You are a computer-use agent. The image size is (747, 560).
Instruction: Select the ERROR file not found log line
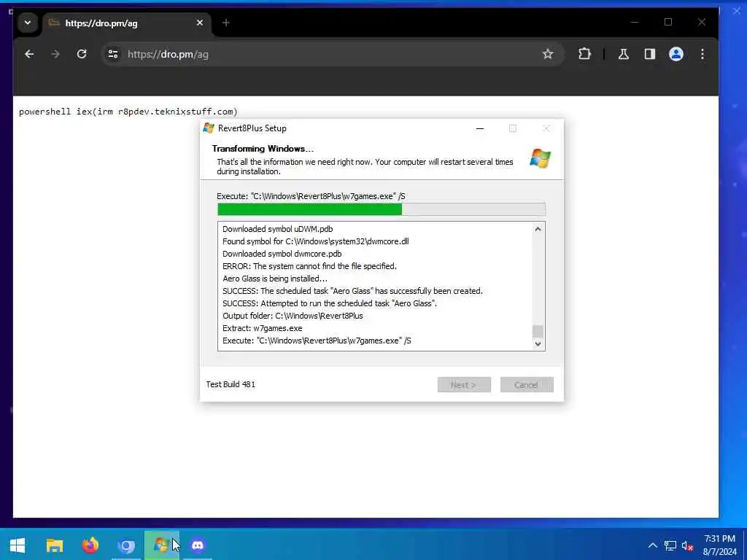coord(309,266)
